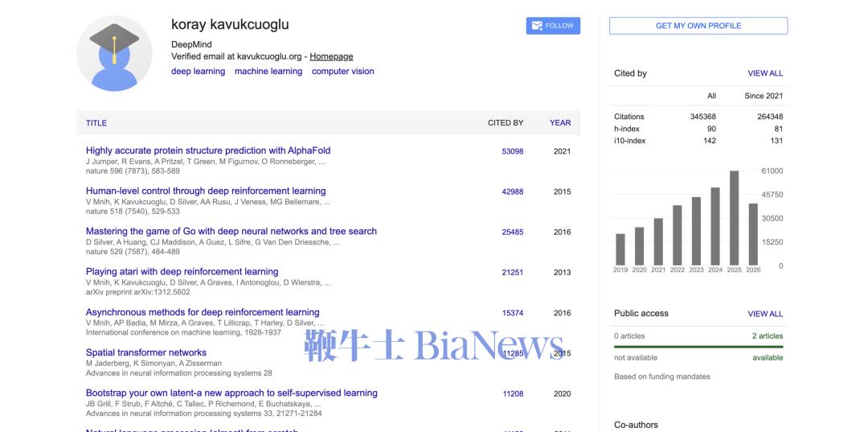
Task: Open Asynchronous methods for deep reinforcement learning
Action: tap(203, 312)
